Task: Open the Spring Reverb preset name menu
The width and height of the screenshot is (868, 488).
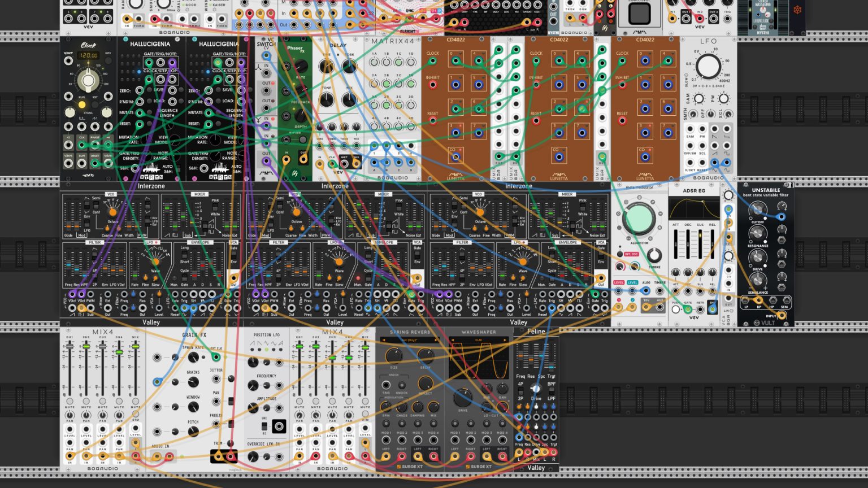Action: click(410, 340)
